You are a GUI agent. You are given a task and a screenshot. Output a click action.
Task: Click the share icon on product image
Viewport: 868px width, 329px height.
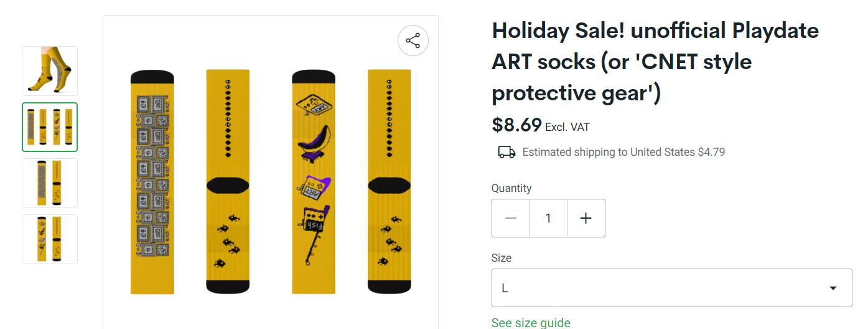pyautogui.click(x=413, y=41)
